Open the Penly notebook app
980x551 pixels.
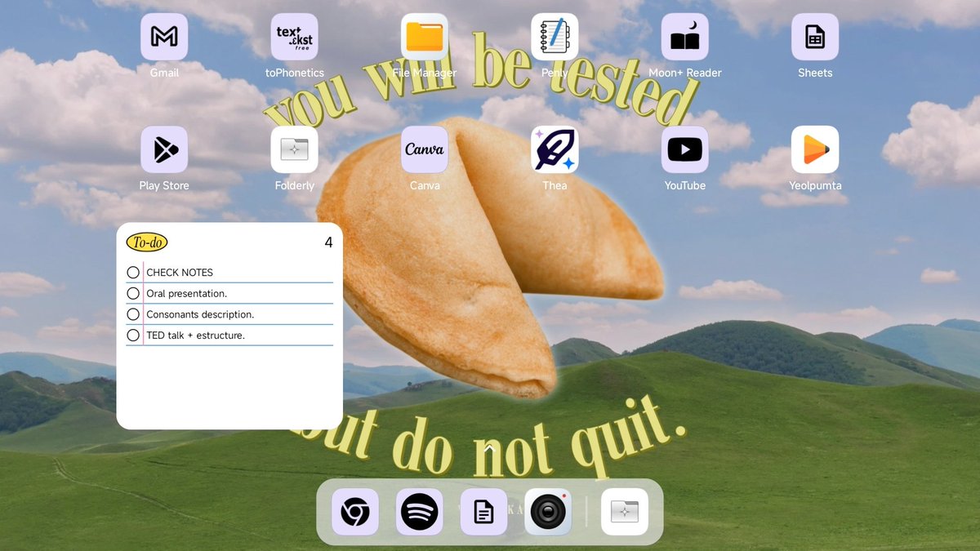pyautogui.click(x=555, y=37)
